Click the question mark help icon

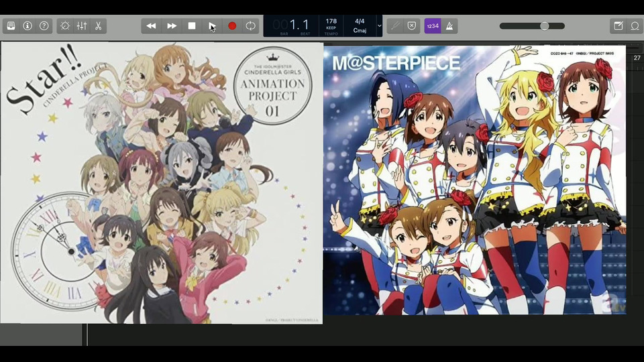coord(44,26)
